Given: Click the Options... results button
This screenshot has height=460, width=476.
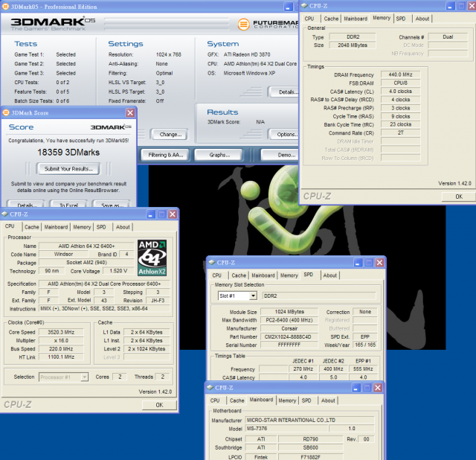Looking at the screenshot, I should point(284,134).
